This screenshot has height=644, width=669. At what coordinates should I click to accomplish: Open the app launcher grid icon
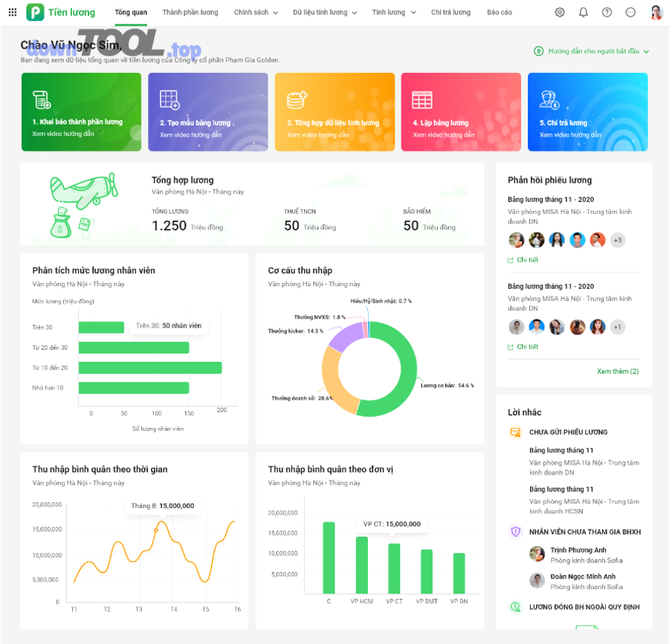[13, 13]
